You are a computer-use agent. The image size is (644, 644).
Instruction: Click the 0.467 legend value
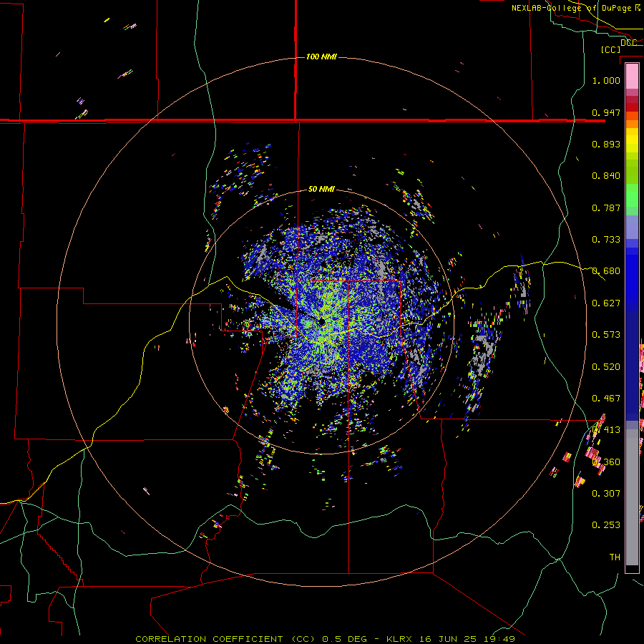coord(606,399)
